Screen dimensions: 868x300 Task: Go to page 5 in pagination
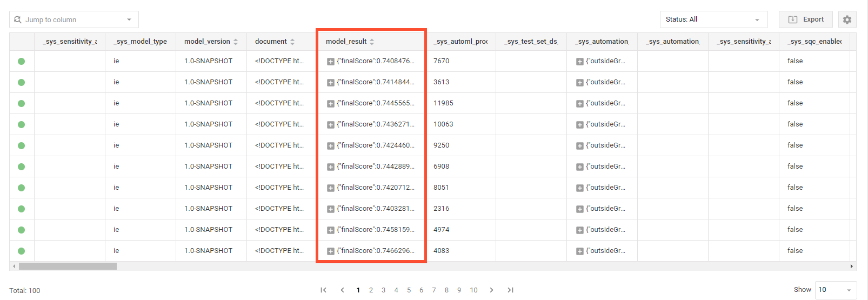[409, 290]
